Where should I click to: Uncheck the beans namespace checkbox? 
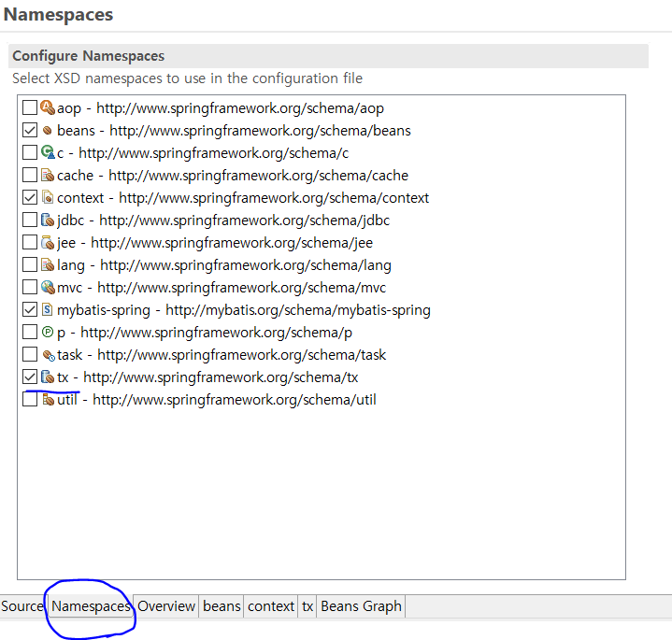[x=30, y=130]
